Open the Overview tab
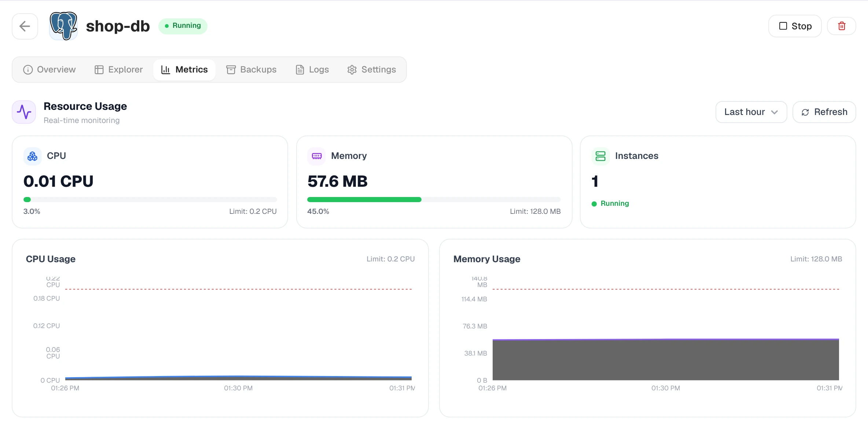This screenshot has height=446, width=868. pyautogui.click(x=49, y=70)
